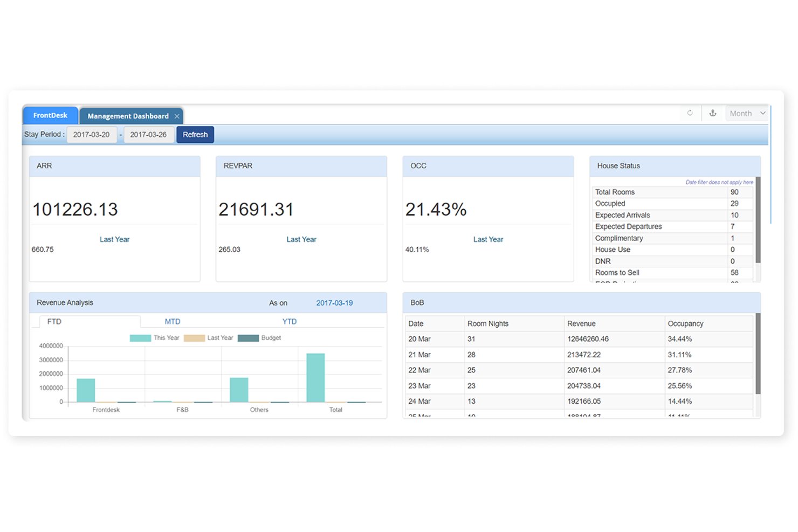This screenshot has height=532, width=798.
Task: Click the stay period end date 2017-03-26
Action: pyautogui.click(x=148, y=135)
